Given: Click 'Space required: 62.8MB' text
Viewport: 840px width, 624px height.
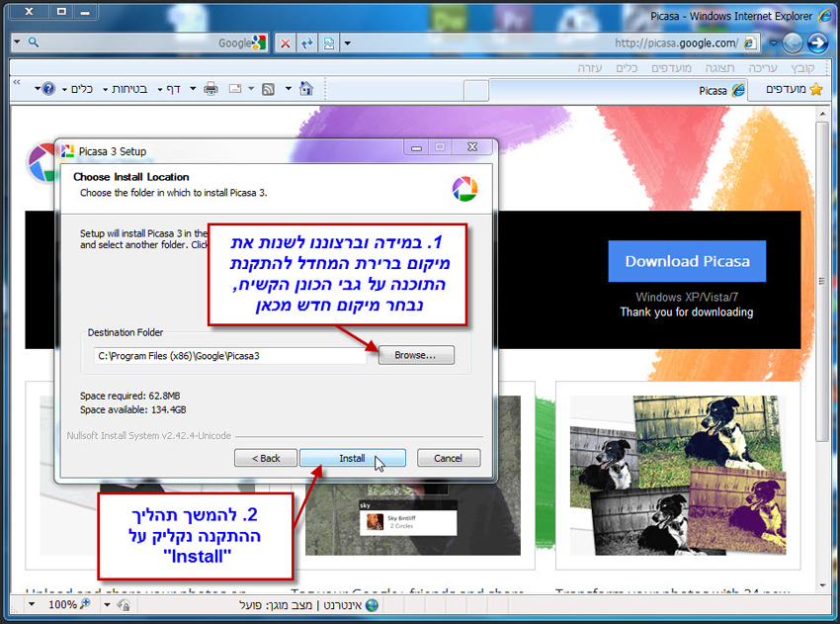Looking at the screenshot, I should point(130,396).
